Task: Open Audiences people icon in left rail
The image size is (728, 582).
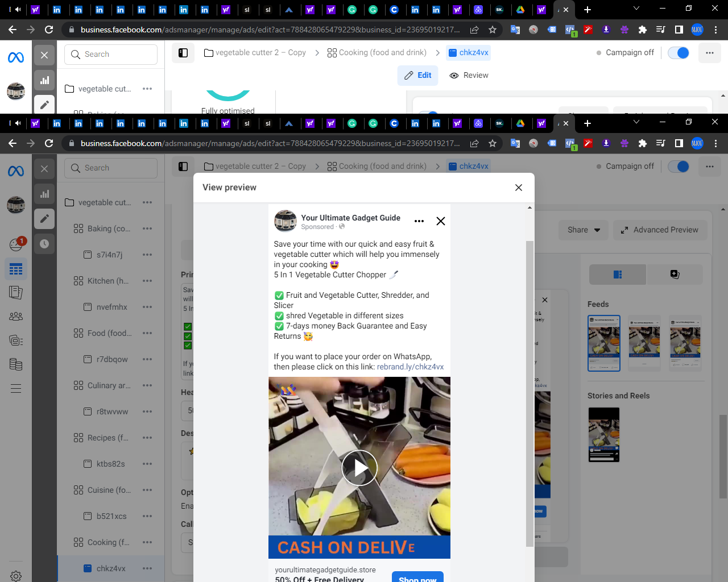Action: click(x=16, y=317)
